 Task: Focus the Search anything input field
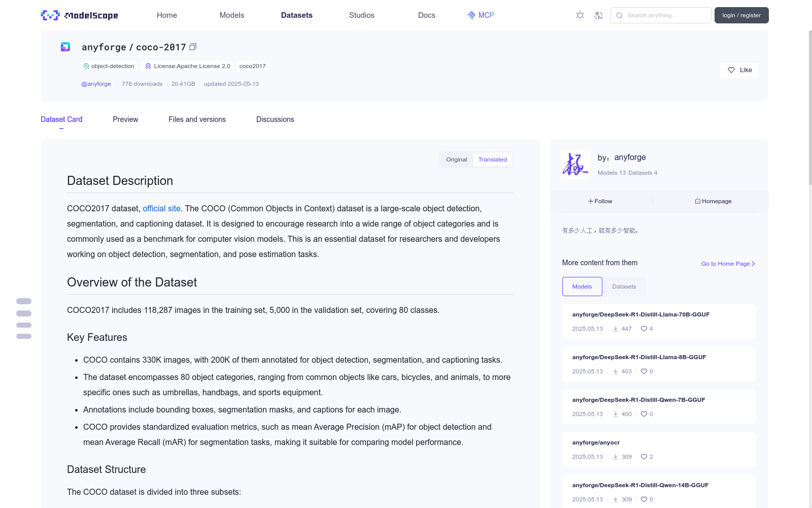pyautogui.click(x=661, y=15)
